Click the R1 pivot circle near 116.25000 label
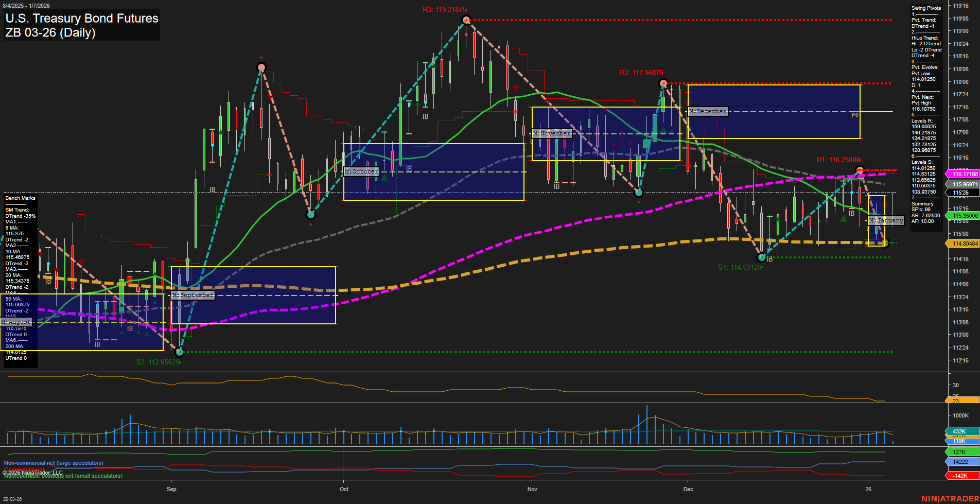 (x=860, y=169)
